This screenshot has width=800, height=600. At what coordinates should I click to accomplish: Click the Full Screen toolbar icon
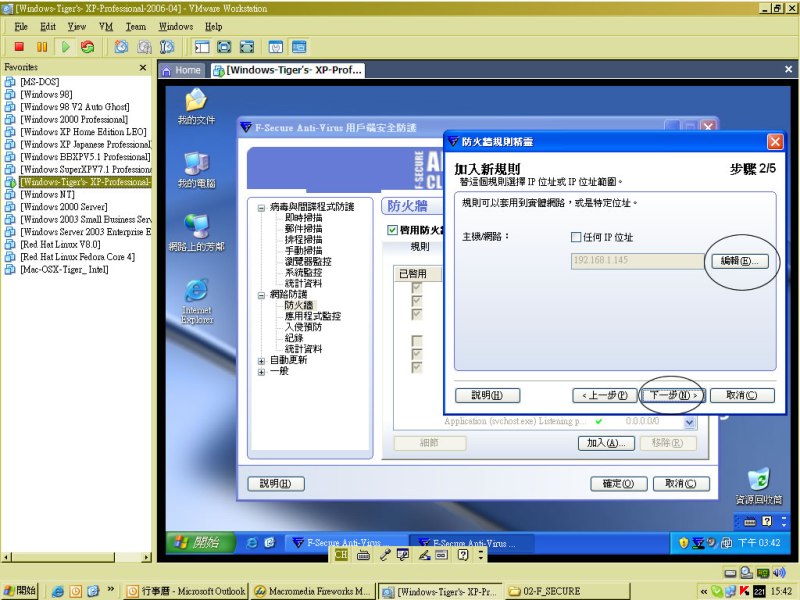click(x=247, y=47)
